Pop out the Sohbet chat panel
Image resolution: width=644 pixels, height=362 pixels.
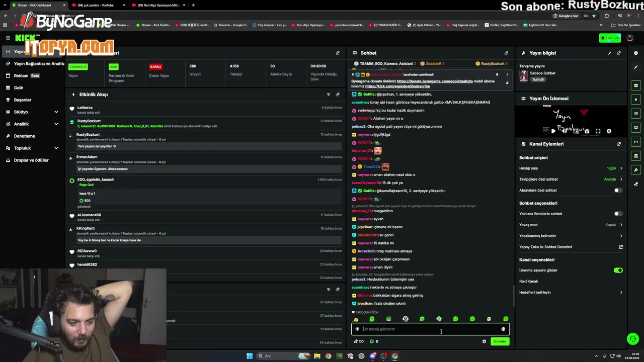click(x=506, y=53)
